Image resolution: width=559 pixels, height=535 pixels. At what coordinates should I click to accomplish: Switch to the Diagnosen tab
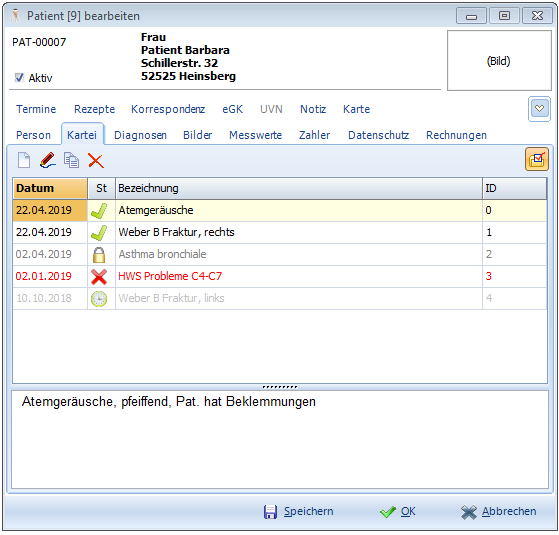pos(140,135)
